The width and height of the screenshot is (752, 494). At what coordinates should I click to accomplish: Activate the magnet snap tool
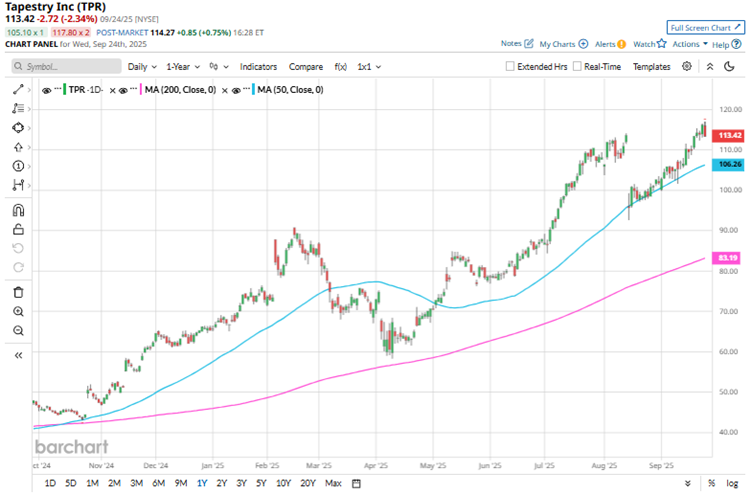click(x=18, y=210)
